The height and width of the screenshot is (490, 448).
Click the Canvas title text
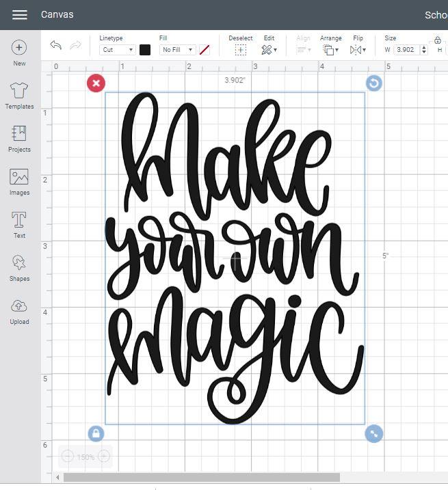pyautogui.click(x=57, y=14)
